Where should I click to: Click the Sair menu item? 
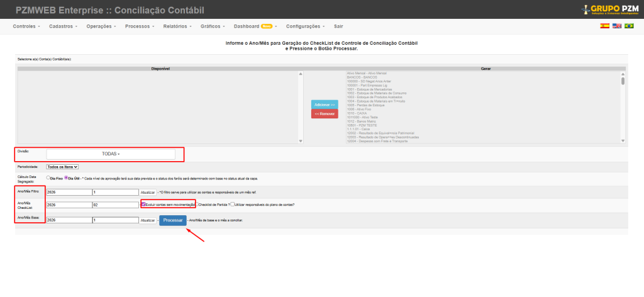point(338,26)
